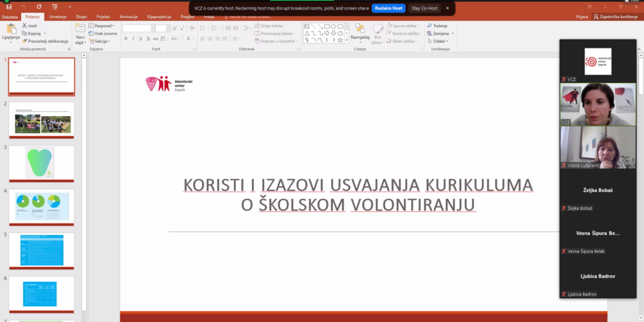This screenshot has width=644, height=322.
Task: Toggle italic formatting
Action: (x=133, y=39)
